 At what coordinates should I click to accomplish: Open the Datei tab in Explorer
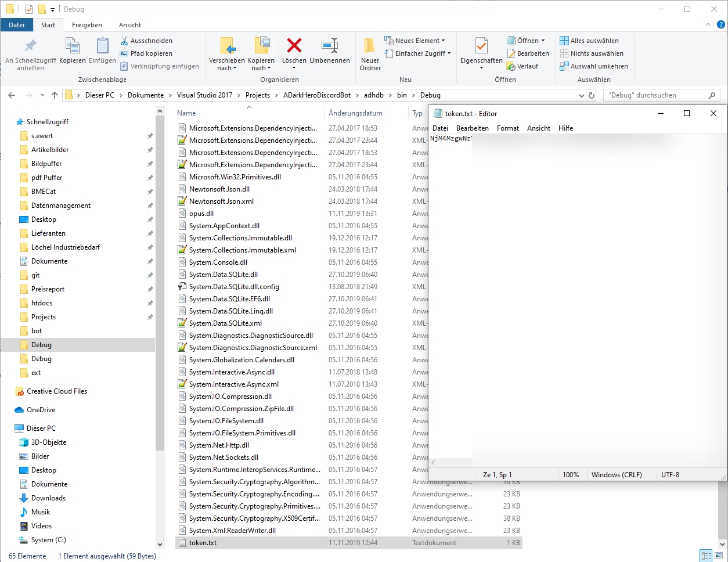click(x=17, y=25)
